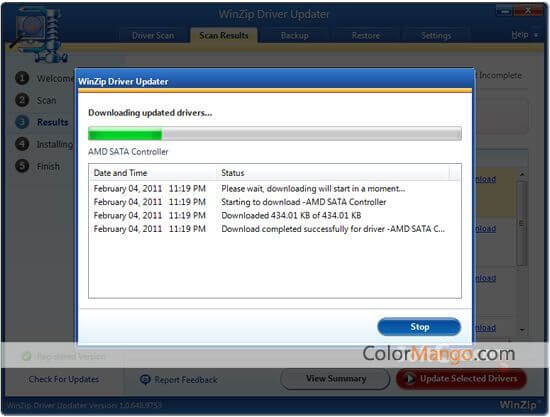Click step 5 Finish circle icon
The image size is (550, 417).
click(22, 166)
